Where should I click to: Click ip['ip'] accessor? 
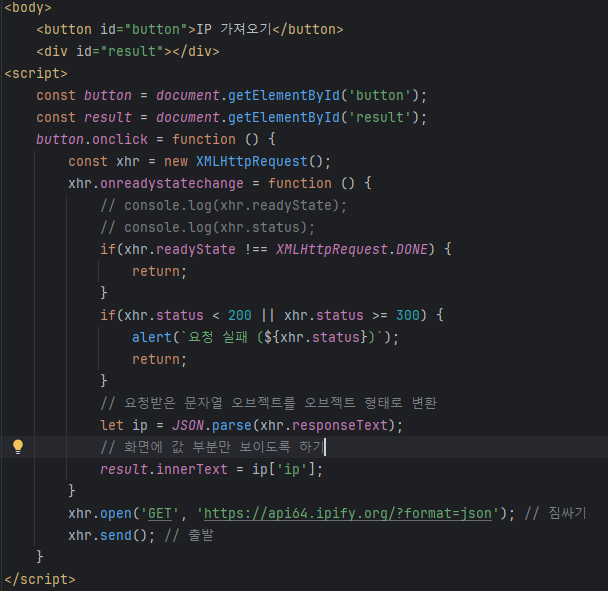click(x=283, y=469)
